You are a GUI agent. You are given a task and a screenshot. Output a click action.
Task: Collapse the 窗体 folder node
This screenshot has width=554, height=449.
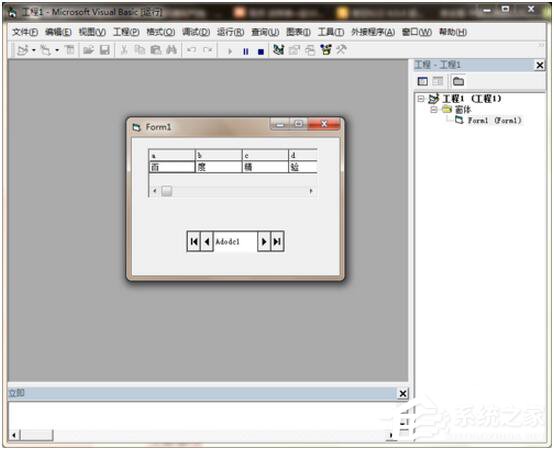tap(434, 110)
